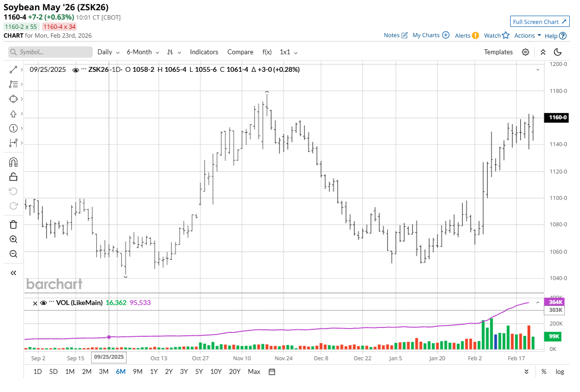
Task: Select the 1D time range
Action: click(38, 371)
